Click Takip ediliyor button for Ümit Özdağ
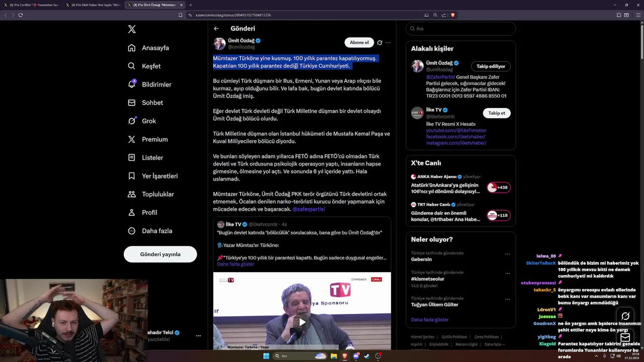 pyautogui.click(x=491, y=66)
